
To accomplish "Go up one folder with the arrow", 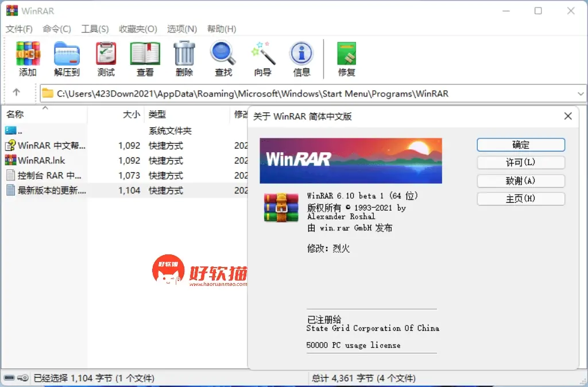I will 16,92.
